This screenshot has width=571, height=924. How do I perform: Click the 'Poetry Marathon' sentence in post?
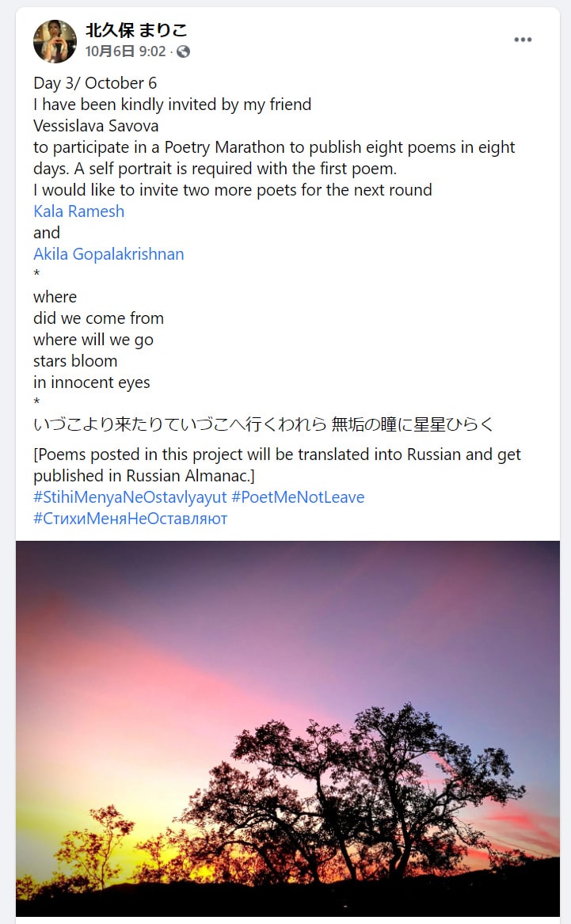click(275, 158)
